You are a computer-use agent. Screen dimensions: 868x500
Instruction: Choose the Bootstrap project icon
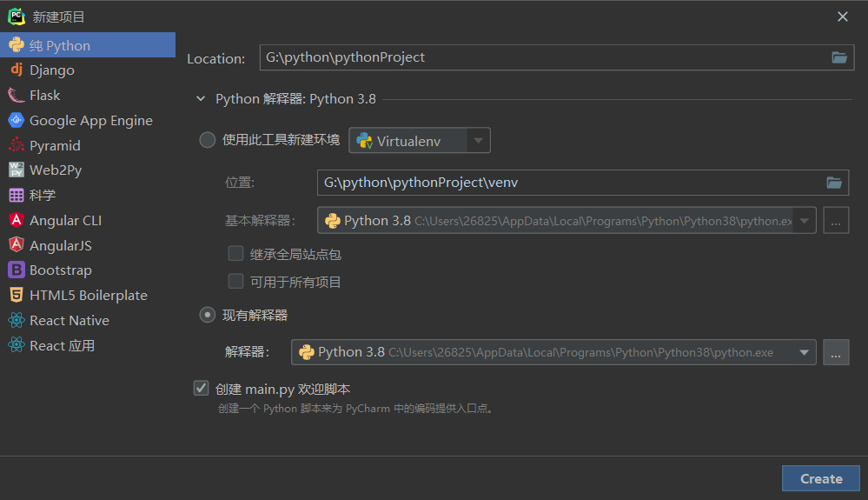point(16,270)
